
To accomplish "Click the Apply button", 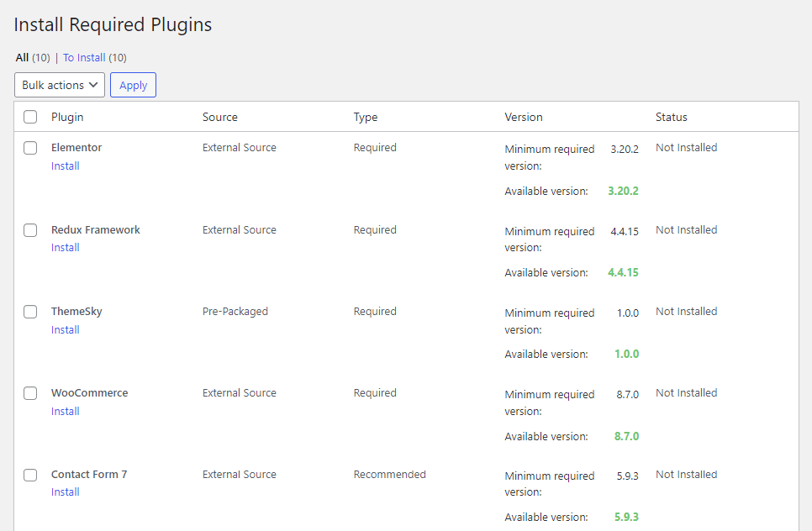I will click(133, 85).
